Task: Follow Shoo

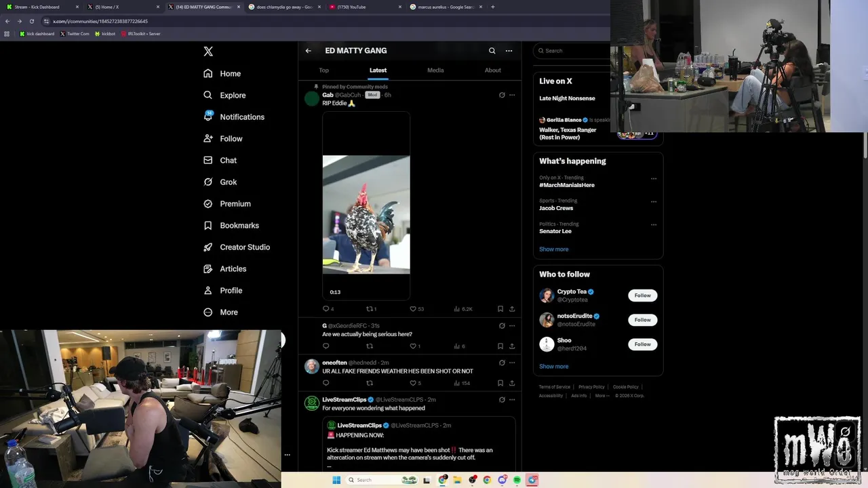Action: (643, 344)
